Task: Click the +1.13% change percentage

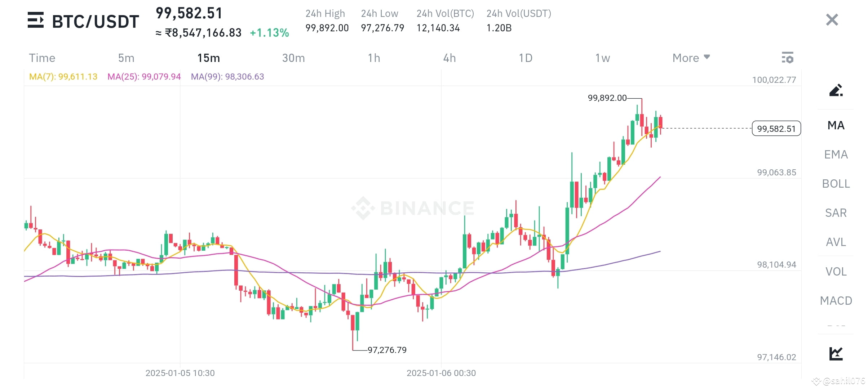Action: point(269,33)
